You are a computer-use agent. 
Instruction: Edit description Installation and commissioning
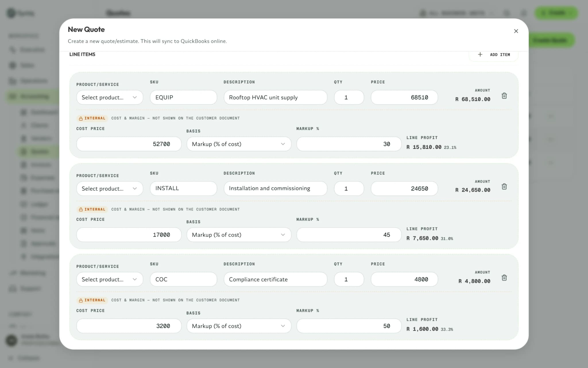click(275, 188)
